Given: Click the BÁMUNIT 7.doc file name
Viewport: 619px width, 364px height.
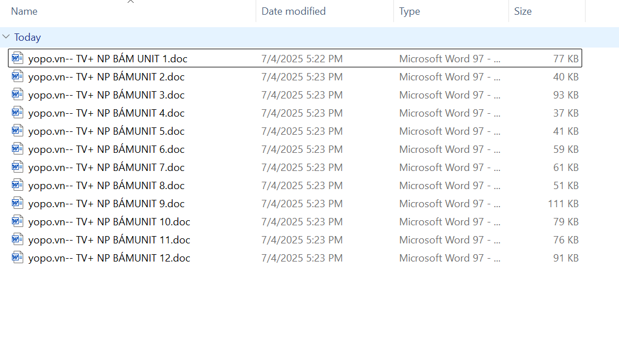Looking at the screenshot, I should (x=106, y=168).
